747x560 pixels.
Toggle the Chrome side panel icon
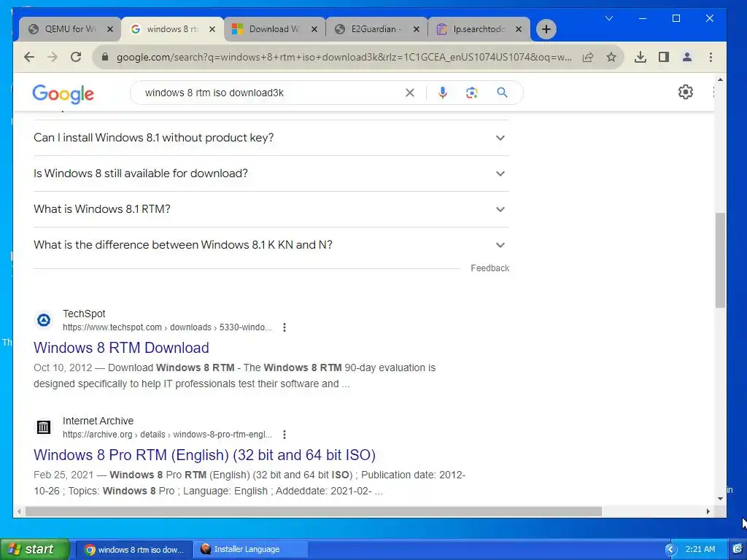(664, 57)
